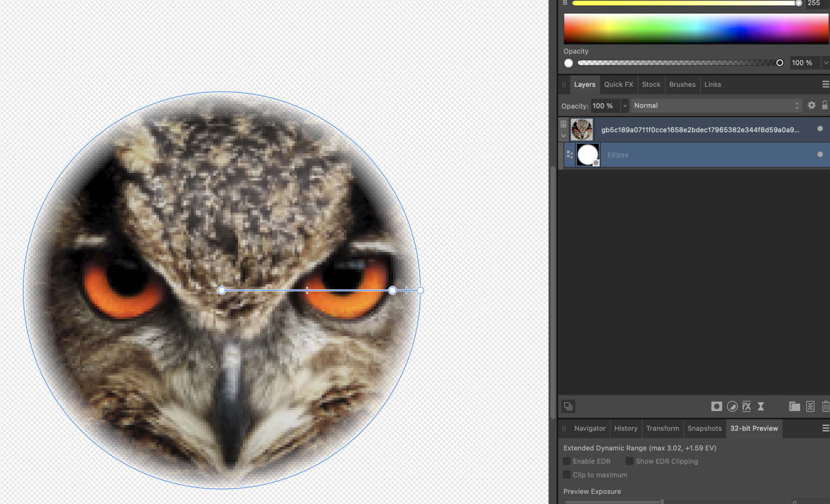Click the Mask Layer icon in Layers panel
The image size is (830, 504).
click(716, 407)
